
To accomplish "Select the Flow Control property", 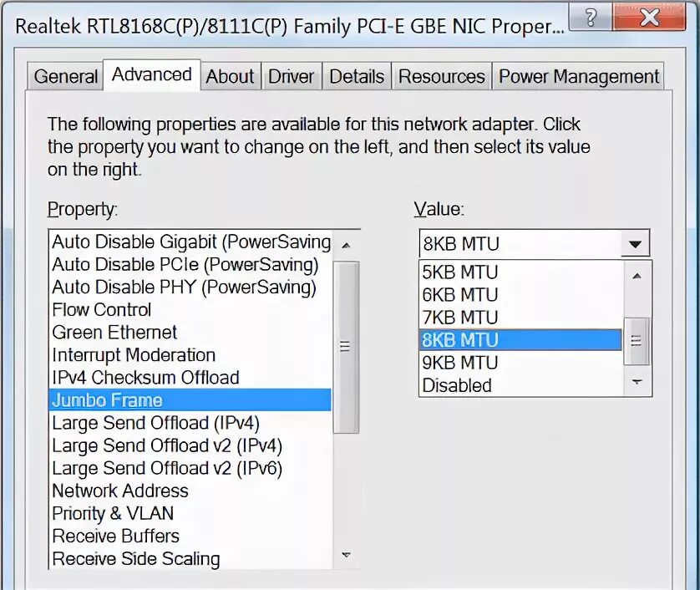I will [x=190, y=310].
